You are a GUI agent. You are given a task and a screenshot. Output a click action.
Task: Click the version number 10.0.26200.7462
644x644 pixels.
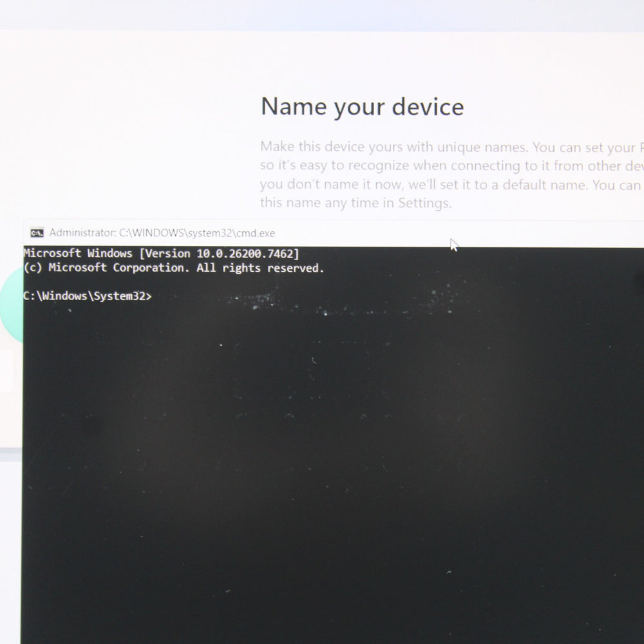[247, 254]
